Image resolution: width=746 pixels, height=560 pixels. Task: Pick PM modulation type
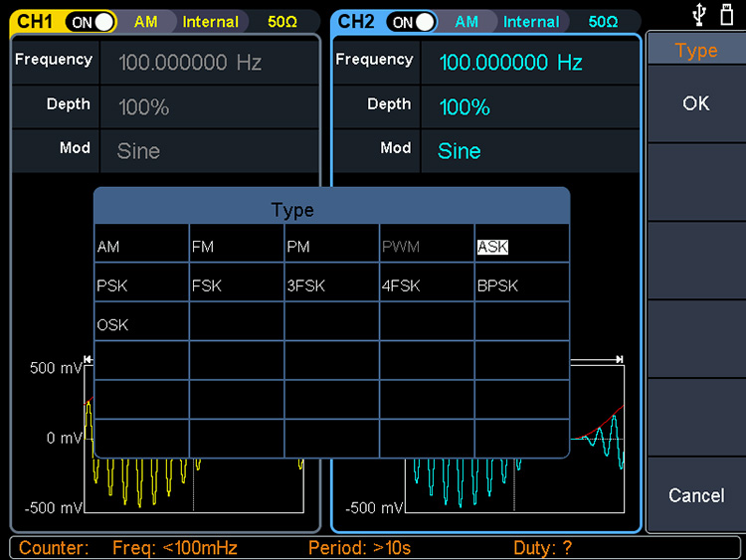(331, 246)
